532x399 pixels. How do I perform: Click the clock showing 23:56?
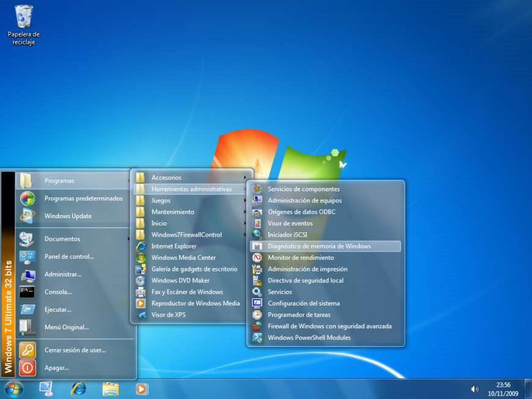(503, 389)
